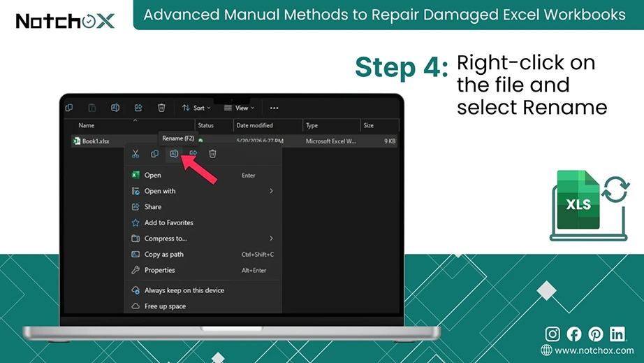
Task: Open the Facebook social icon
Action: coord(574,334)
